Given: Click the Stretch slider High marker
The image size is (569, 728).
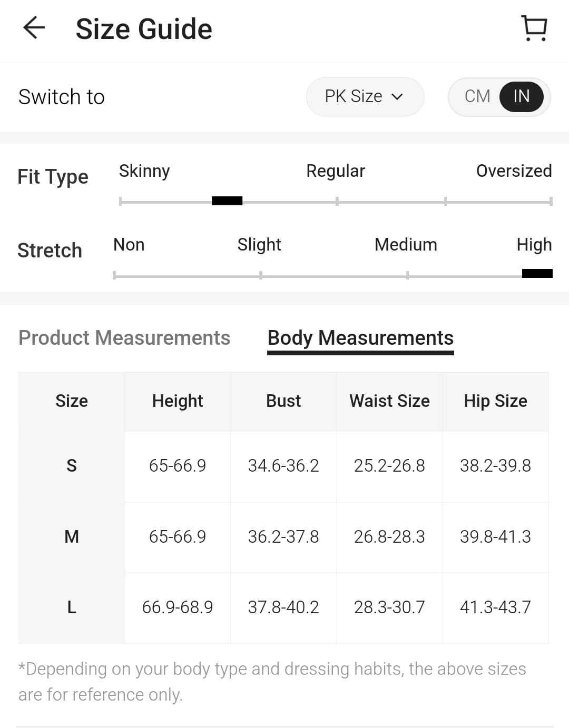Looking at the screenshot, I should 537,273.
